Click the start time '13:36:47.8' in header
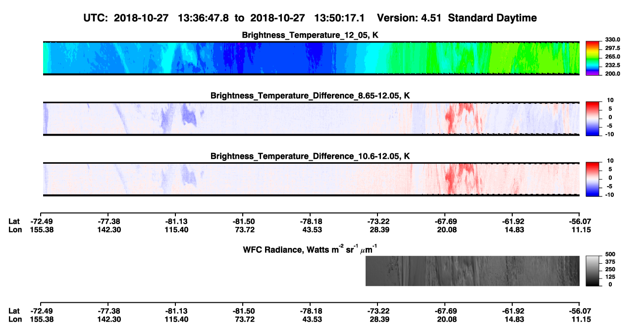 pyautogui.click(x=204, y=18)
